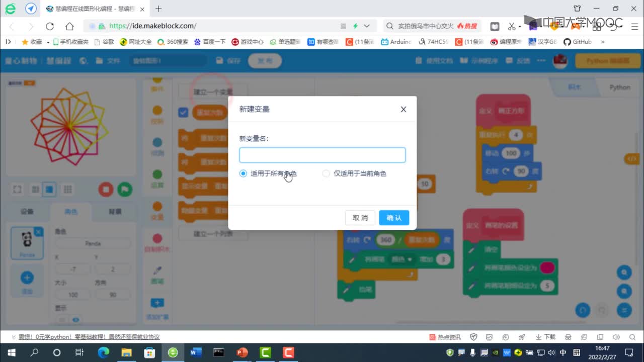The image size is (644, 362).
Task: Click the 发布 publish button
Action: coord(265,61)
